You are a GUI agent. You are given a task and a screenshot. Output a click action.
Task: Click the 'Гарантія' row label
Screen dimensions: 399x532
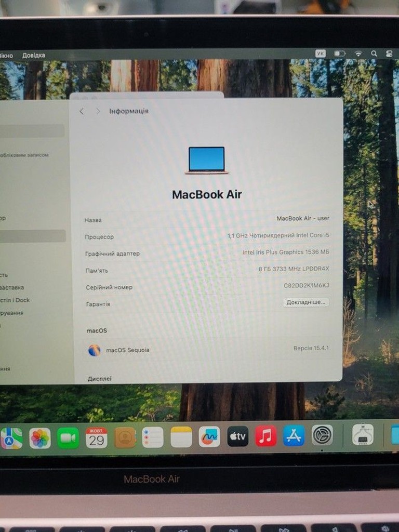point(98,304)
